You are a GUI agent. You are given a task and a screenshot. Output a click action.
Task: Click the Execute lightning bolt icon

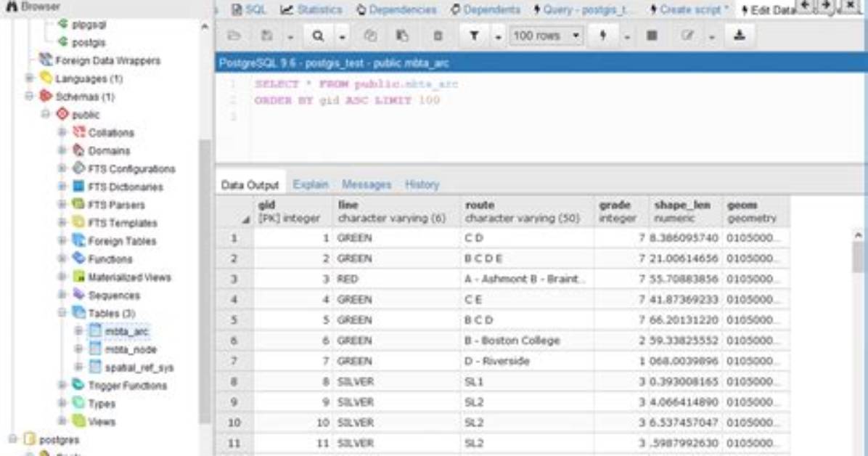pyautogui.click(x=603, y=36)
